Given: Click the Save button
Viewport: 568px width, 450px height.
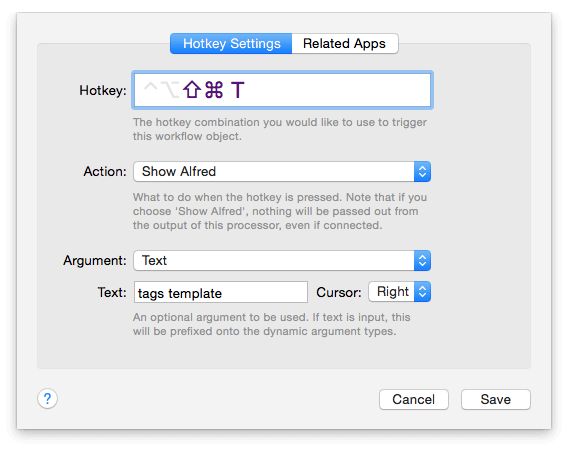Looking at the screenshot, I should click(x=496, y=399).
